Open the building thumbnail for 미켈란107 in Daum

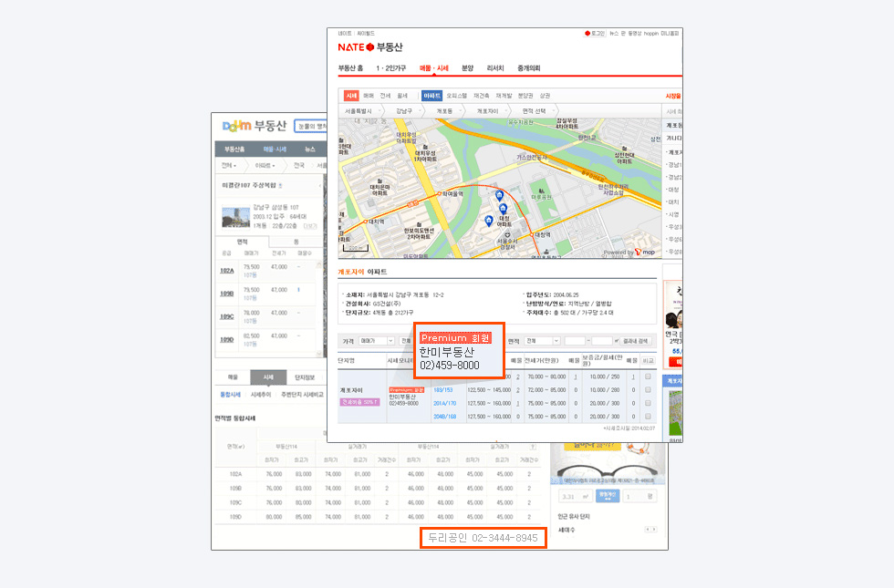235,217
